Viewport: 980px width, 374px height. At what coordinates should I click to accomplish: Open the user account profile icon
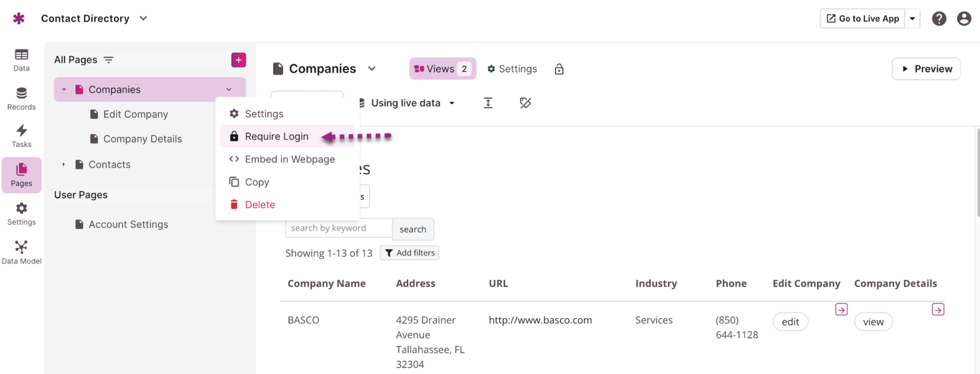[964, 18]
